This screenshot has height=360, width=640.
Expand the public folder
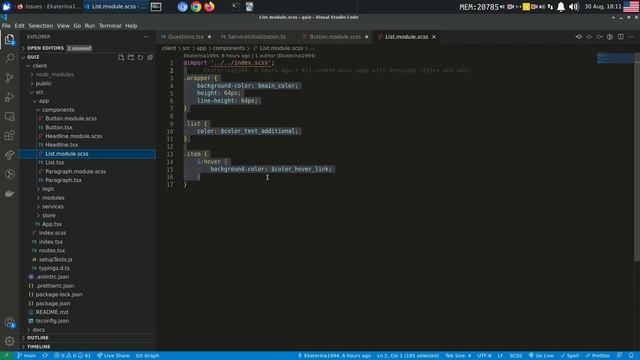tap(88, 83)
